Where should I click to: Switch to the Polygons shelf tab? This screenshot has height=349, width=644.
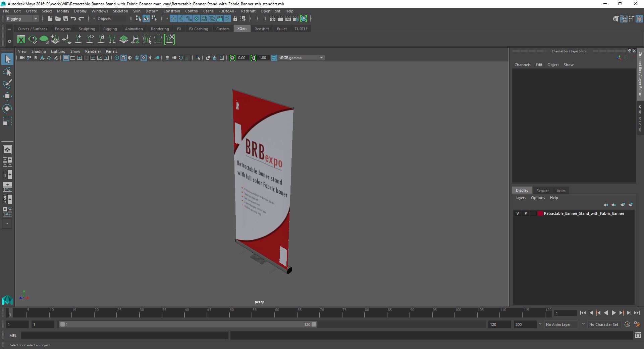pos(63,29)
